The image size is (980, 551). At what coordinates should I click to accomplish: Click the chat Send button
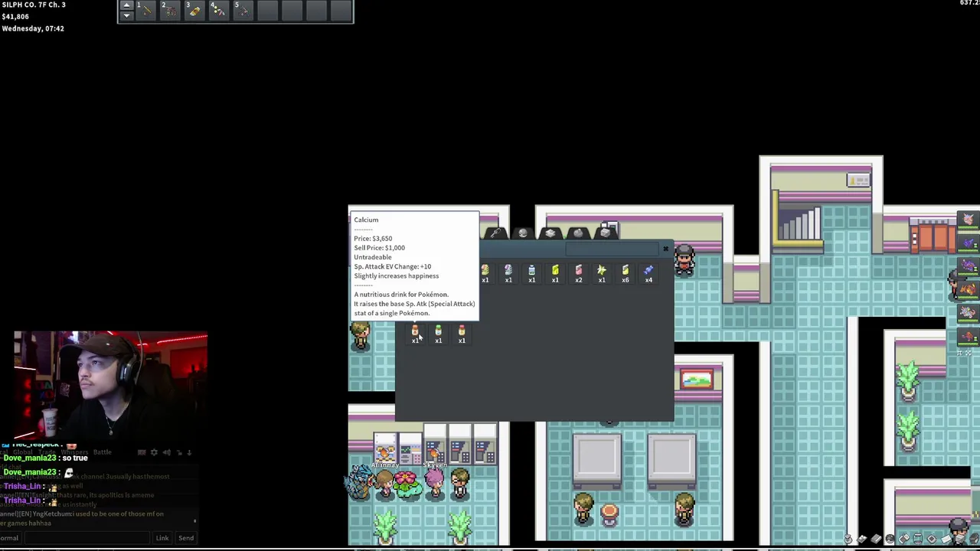coord(186,538)
